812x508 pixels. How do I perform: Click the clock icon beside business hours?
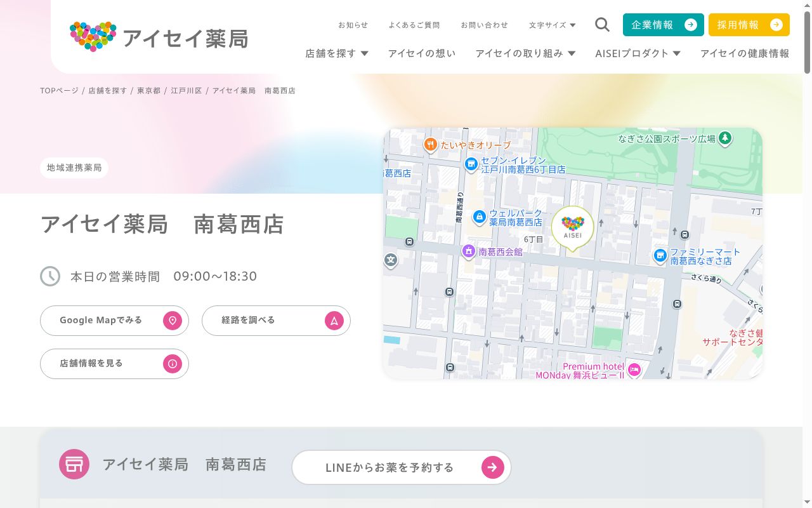50,276
